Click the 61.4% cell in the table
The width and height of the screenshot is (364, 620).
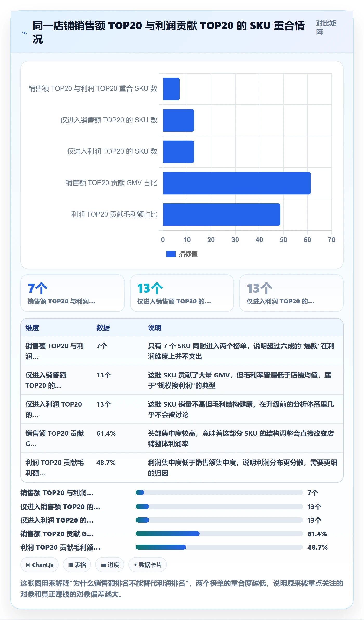[106, 433]
